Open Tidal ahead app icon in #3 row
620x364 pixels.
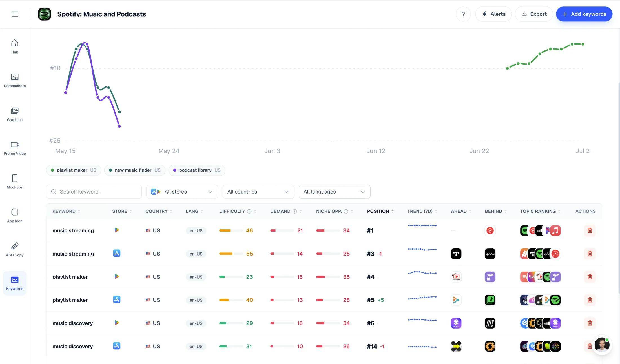[x=456, y=254]
